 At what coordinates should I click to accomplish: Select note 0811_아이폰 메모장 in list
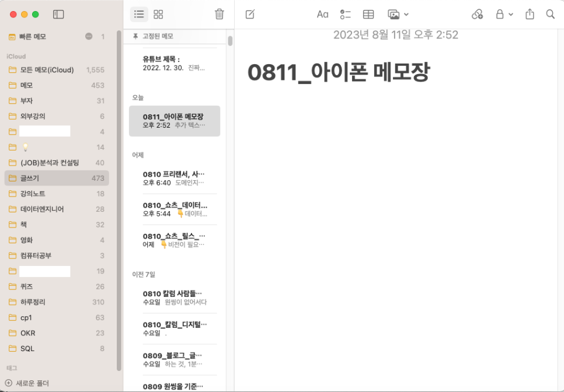pos(175,121)
